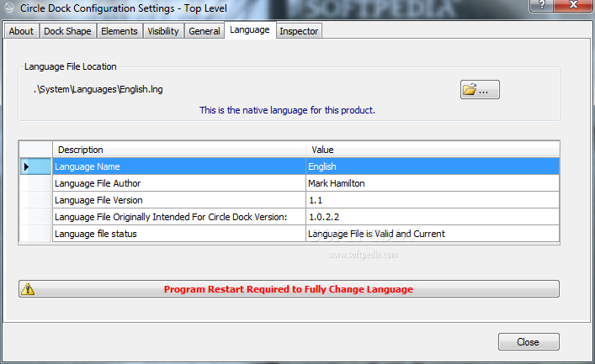
Task: Switch to the General tab
Action: [205, 31]
